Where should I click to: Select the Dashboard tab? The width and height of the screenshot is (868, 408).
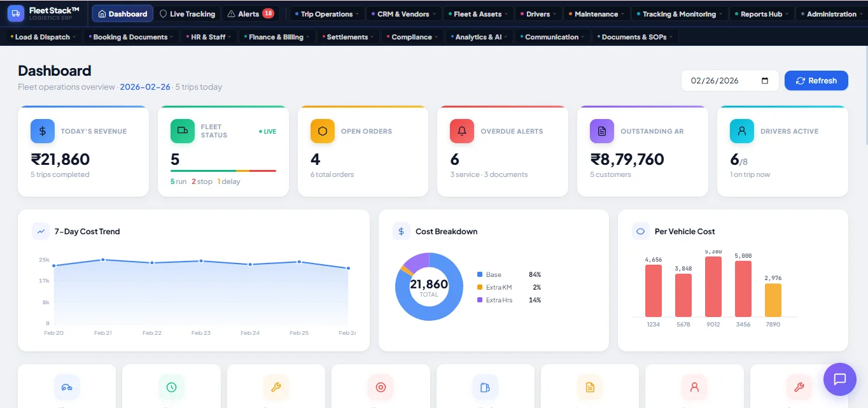pos(122,14)
